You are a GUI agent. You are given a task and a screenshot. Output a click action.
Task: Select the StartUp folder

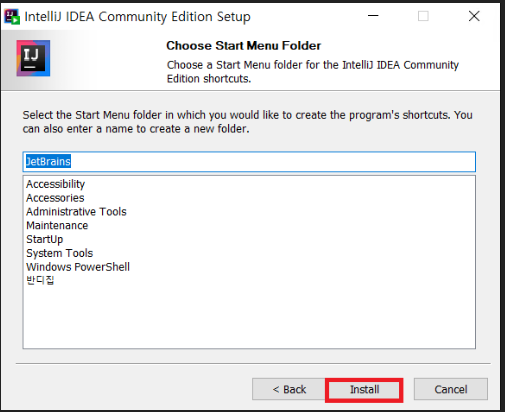(45, 239)
